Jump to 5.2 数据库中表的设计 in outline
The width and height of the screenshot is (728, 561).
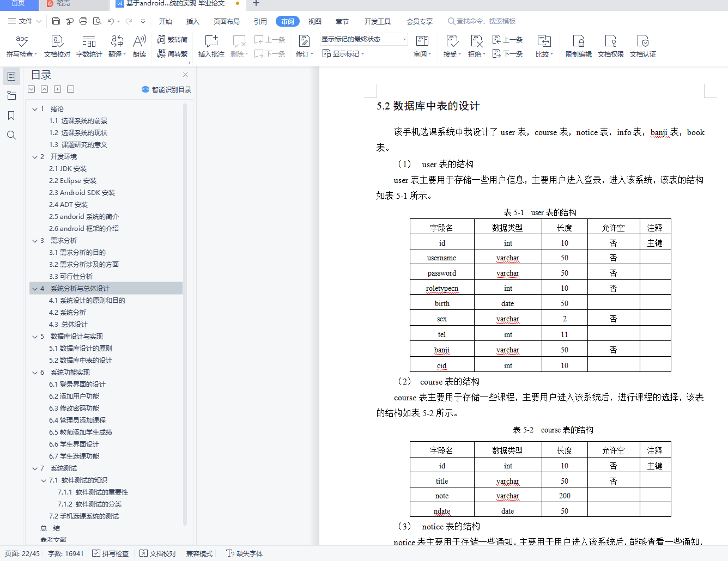81,361
